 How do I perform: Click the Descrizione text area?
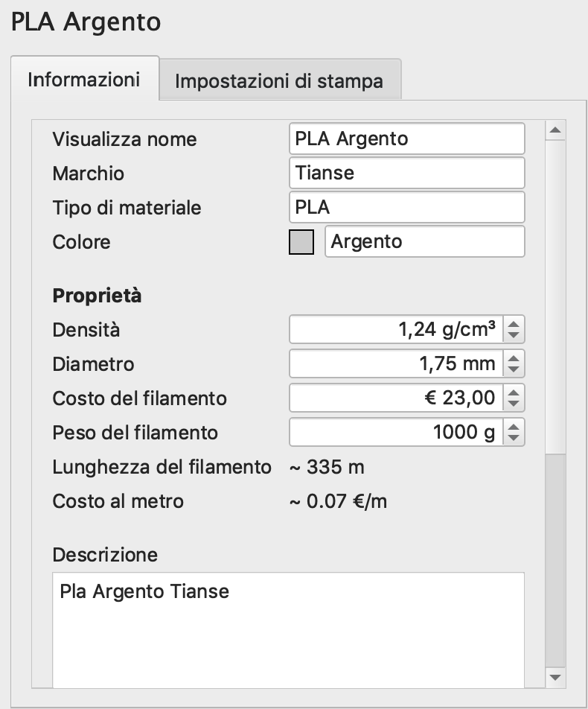[288, 629]
